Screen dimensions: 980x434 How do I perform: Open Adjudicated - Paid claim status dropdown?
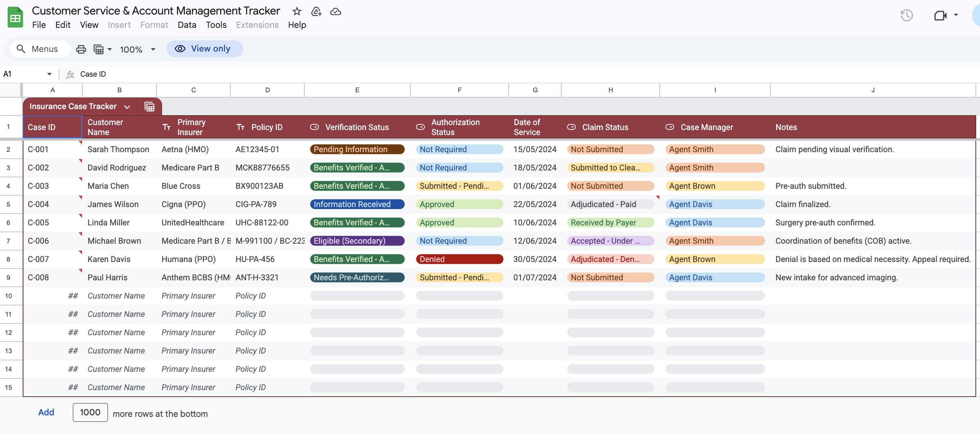610,204
